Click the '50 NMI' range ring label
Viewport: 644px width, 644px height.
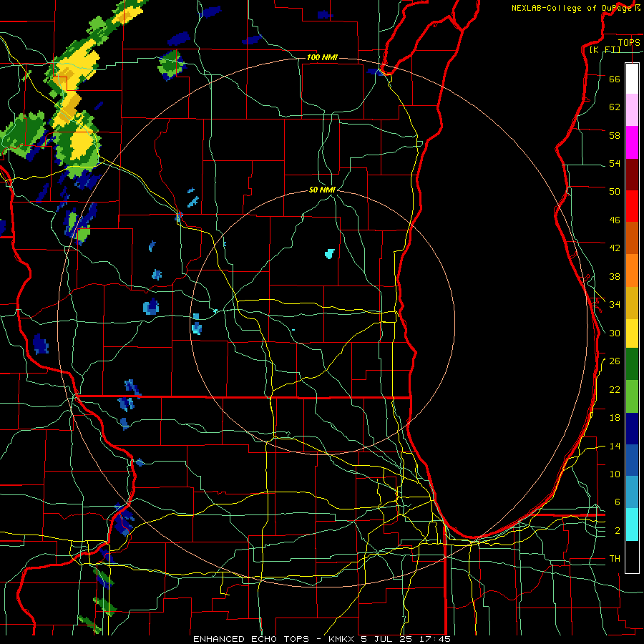pos(322,190)
